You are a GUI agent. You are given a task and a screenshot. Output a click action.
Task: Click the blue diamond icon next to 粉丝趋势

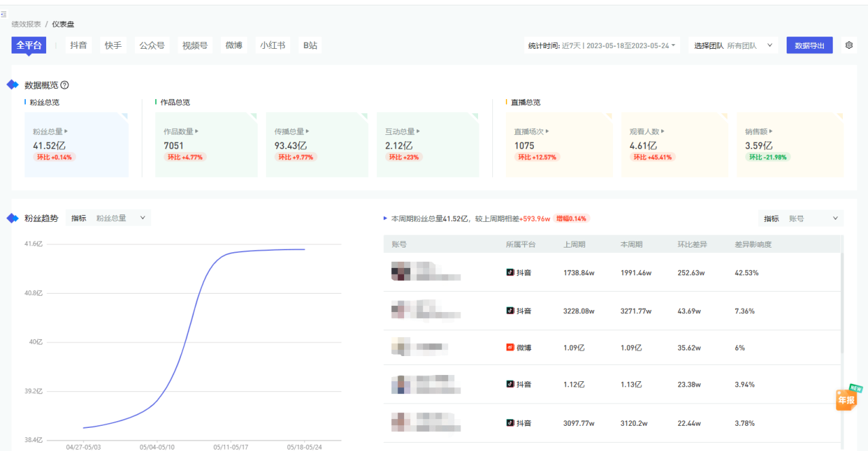point(12,218)
